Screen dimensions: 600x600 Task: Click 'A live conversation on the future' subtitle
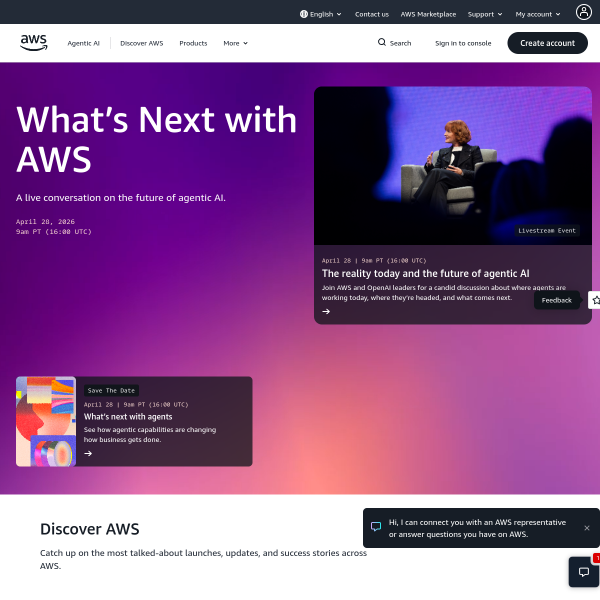tap(121, 197)
